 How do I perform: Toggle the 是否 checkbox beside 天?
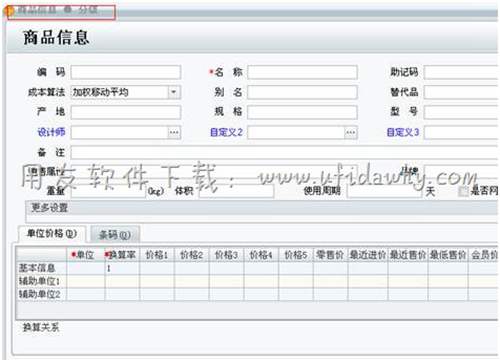(x=463, y=191)
